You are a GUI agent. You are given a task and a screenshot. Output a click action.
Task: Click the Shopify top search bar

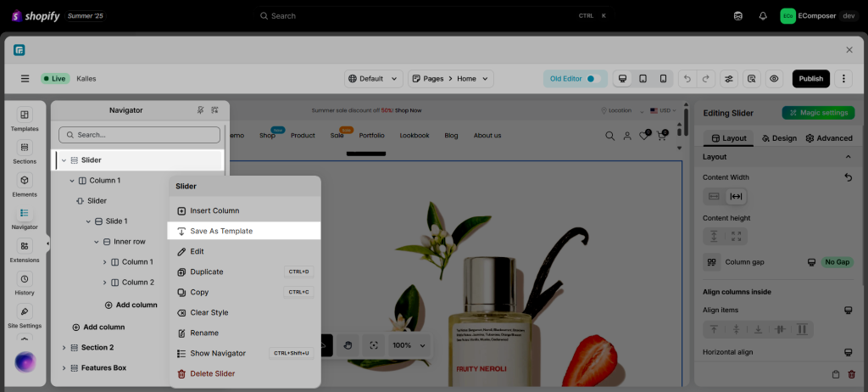[433, 16]
